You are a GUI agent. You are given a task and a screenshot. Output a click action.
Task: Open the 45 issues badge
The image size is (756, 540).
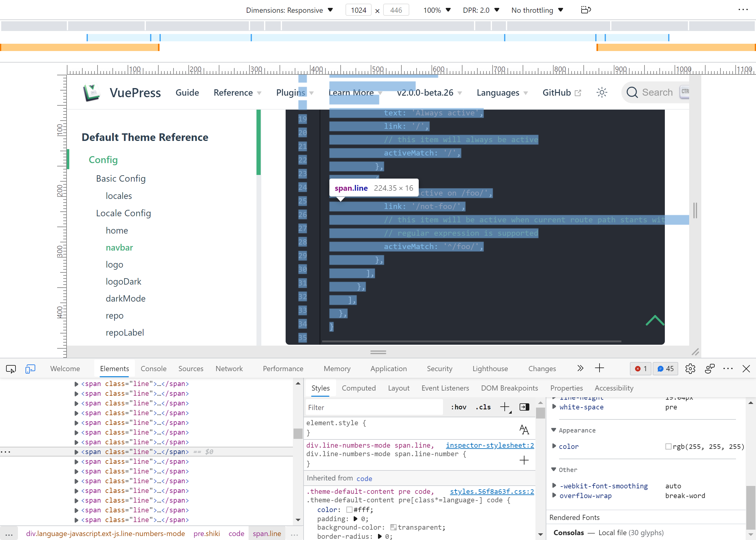click(x=665, y=369)
